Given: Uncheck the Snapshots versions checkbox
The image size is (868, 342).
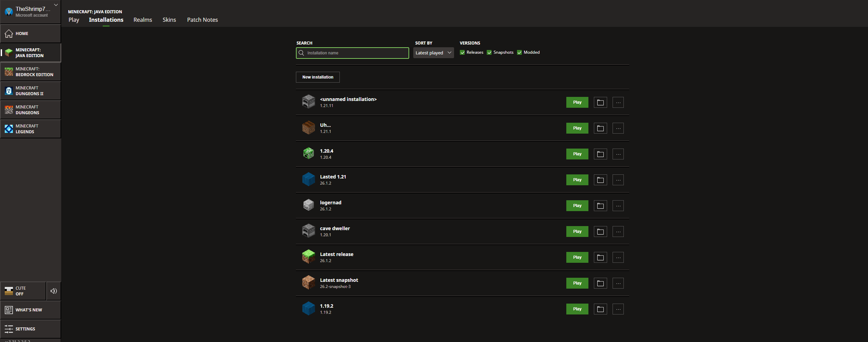Looking at the screenshot, I should 489,52.
